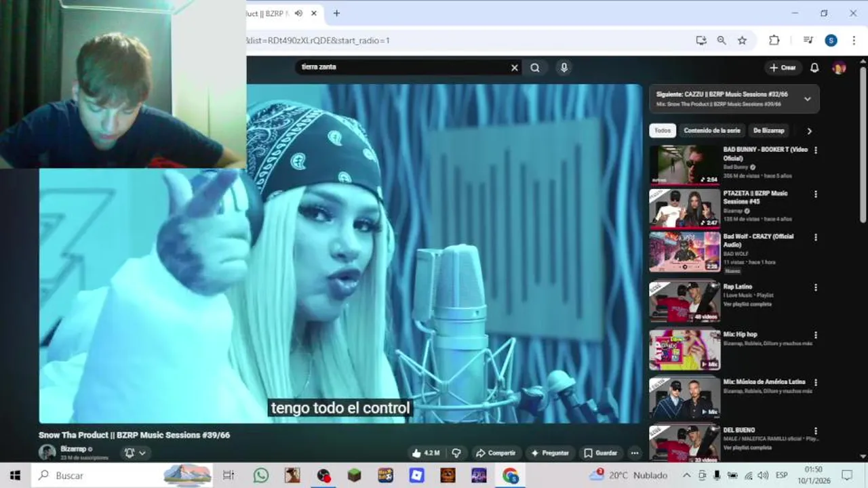The height and width of the screenshot is (488, 868).
Task: Open the Minecraft block icon on taskbar
Action: click(x=354, y=476)
